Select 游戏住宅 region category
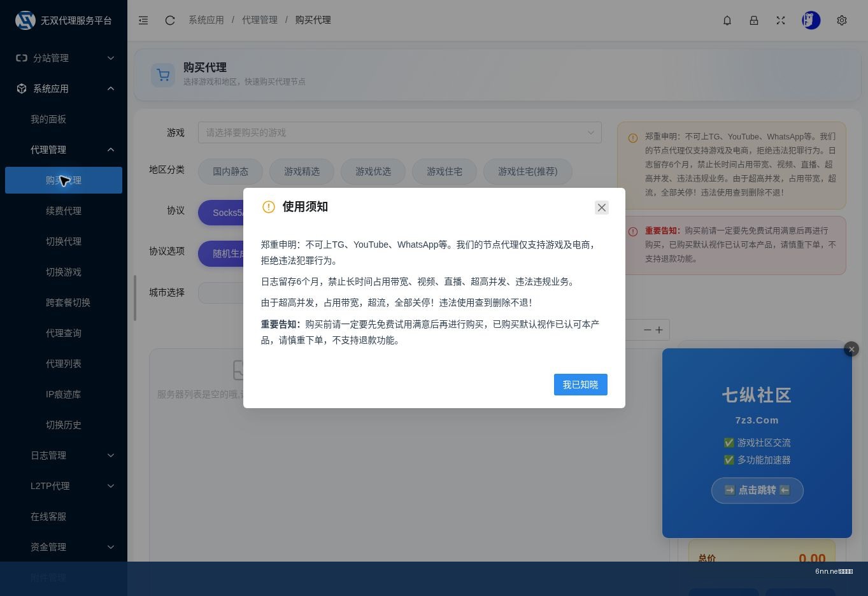 click(445, 171)
